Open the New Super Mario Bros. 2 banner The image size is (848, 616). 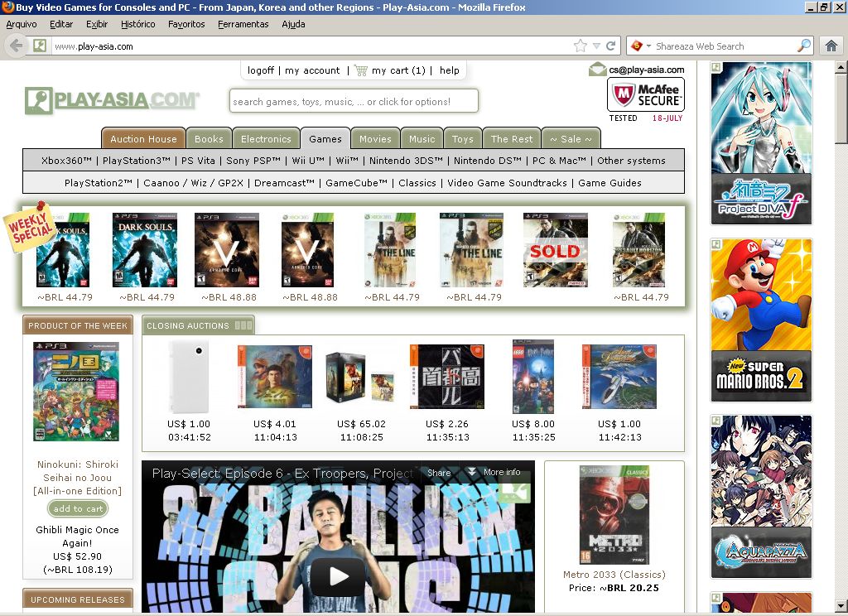761,320
